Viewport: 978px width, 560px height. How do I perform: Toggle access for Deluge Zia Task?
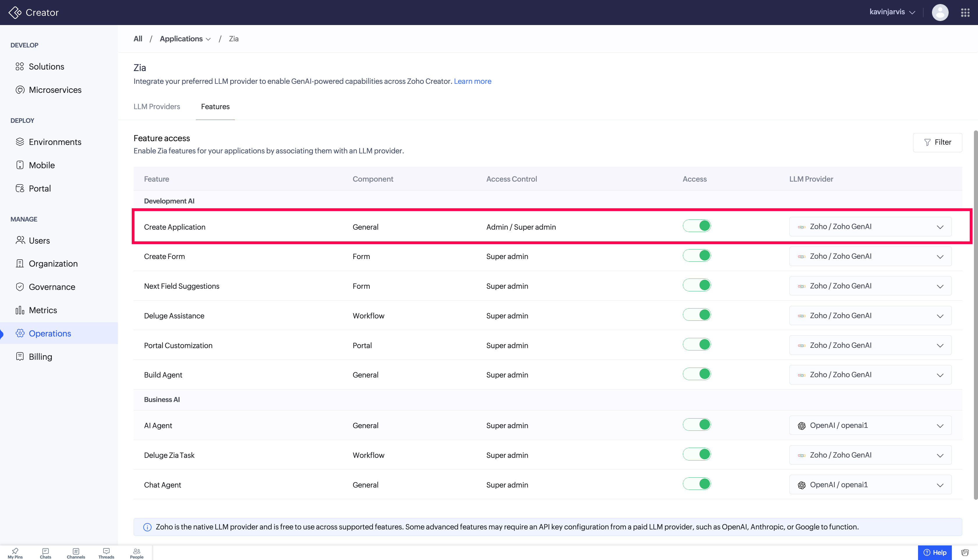(697, 454)
